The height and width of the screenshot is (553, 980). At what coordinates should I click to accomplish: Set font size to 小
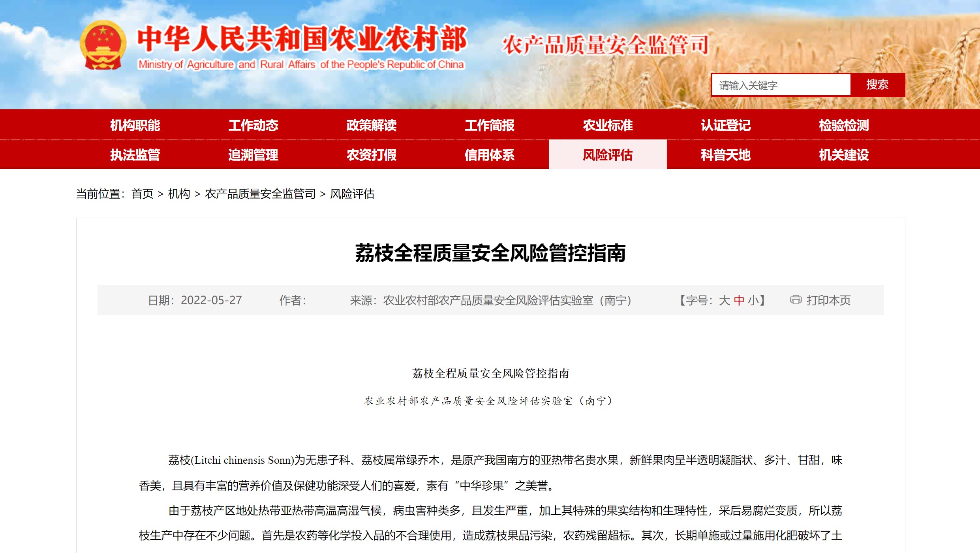pos(753,301)
